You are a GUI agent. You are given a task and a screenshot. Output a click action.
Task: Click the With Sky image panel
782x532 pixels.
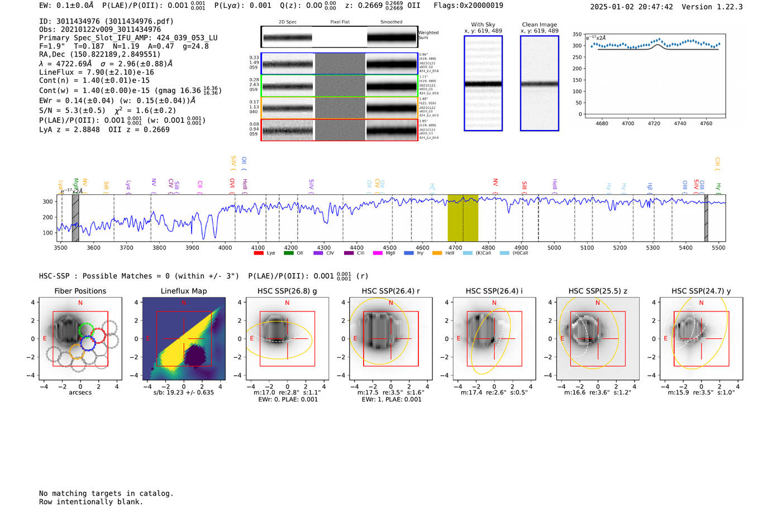tap(483, 83)
